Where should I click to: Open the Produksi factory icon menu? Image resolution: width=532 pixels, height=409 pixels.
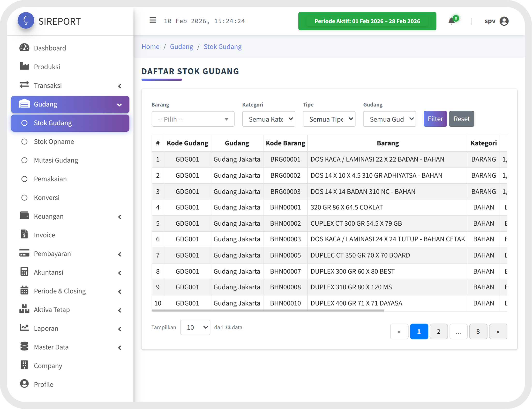[24, 66]
